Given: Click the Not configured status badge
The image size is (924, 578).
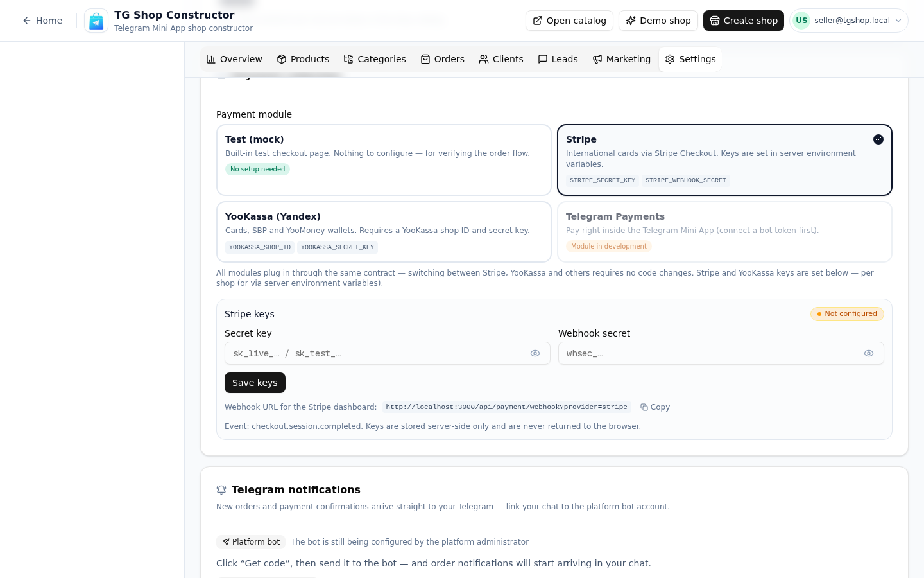Looking at the screenshot, I should coord(847,314).
